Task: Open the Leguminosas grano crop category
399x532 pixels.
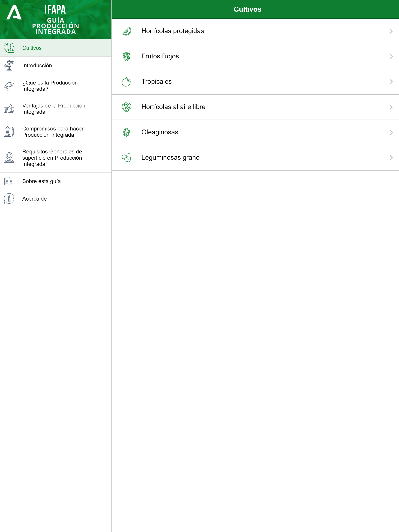Action: click(x=255, y=158)
